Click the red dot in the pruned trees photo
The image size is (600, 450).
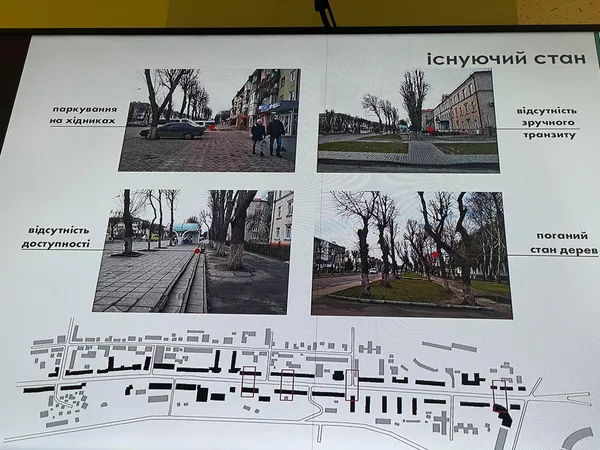[435, 254]
